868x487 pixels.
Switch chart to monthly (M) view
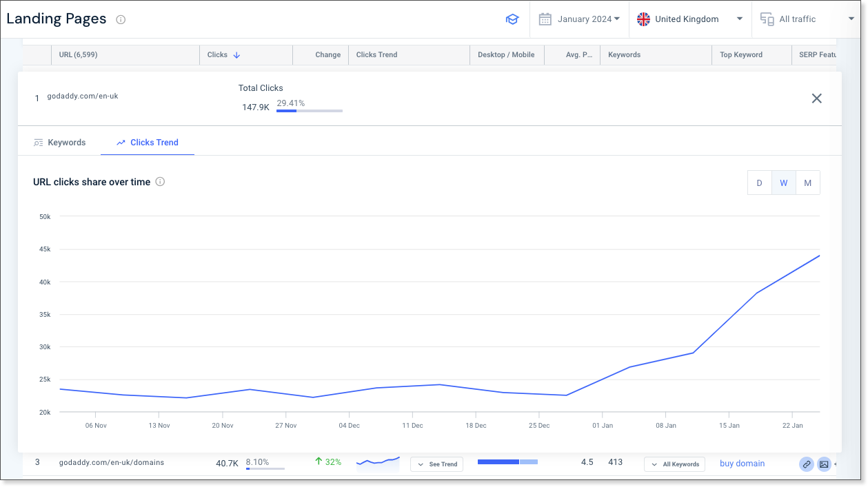808,183
